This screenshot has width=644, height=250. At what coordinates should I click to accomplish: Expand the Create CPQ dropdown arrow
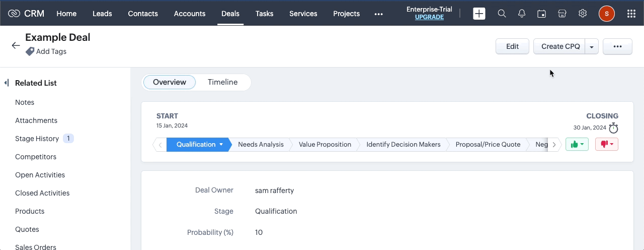pyautogui.click(x=592, y=46)
